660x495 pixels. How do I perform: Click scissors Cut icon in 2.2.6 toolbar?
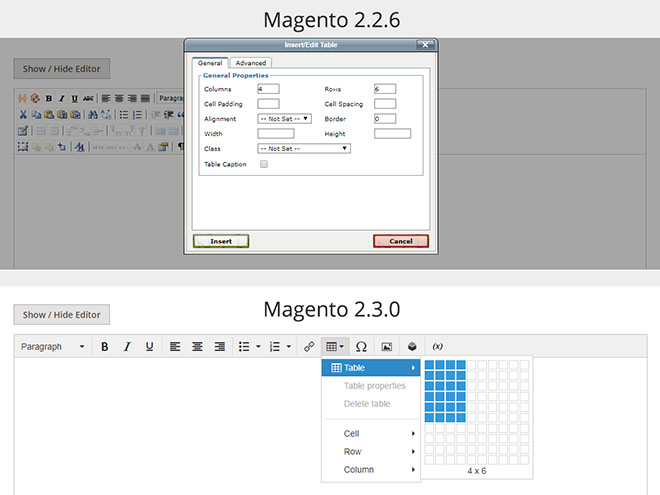click(23, 114)
